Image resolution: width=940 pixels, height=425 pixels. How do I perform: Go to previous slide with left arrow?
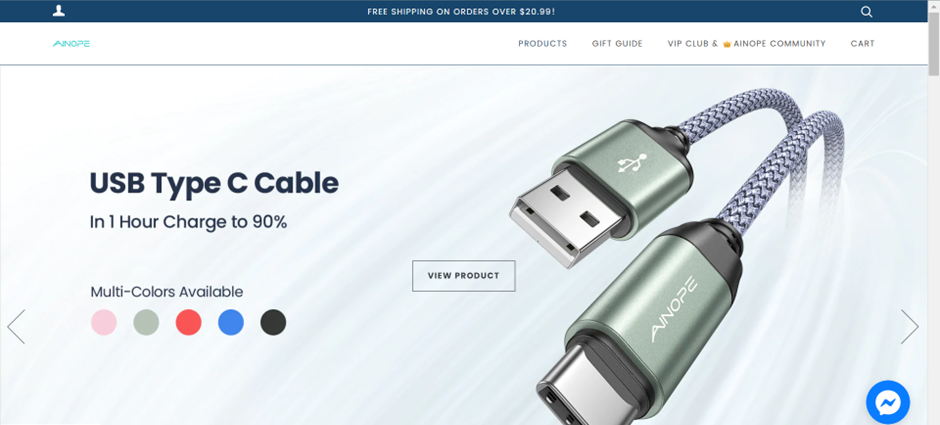16,327
